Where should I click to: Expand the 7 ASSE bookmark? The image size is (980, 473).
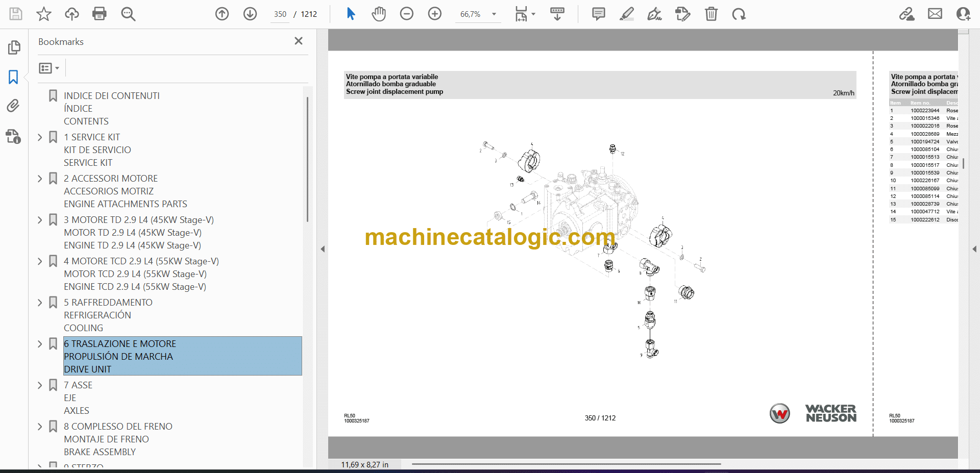click(x=40, y=385)
